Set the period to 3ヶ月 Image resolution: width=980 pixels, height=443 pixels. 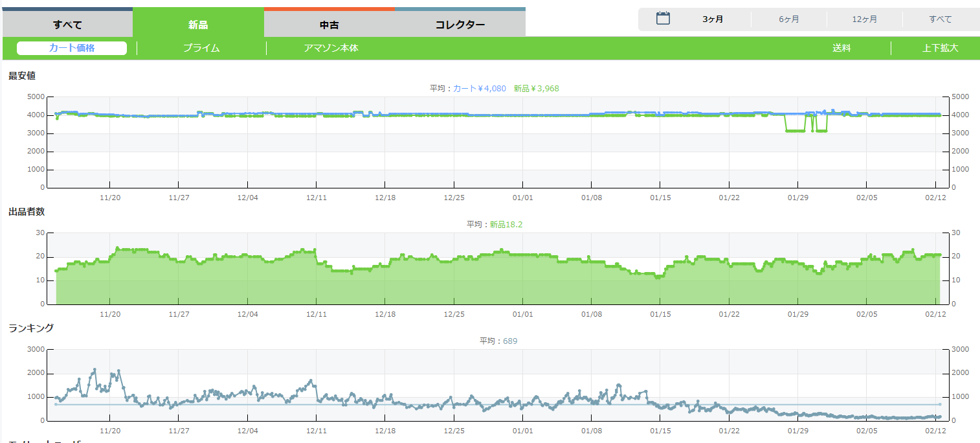[x=713, y=19]
